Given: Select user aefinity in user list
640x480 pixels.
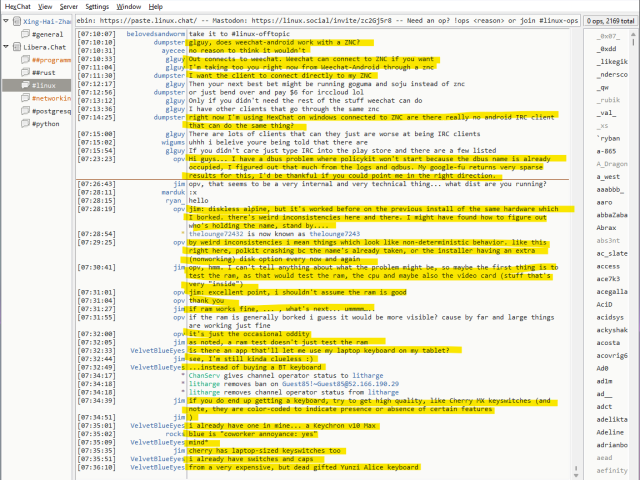Looking at the screenshot, I should pos(612,471).
